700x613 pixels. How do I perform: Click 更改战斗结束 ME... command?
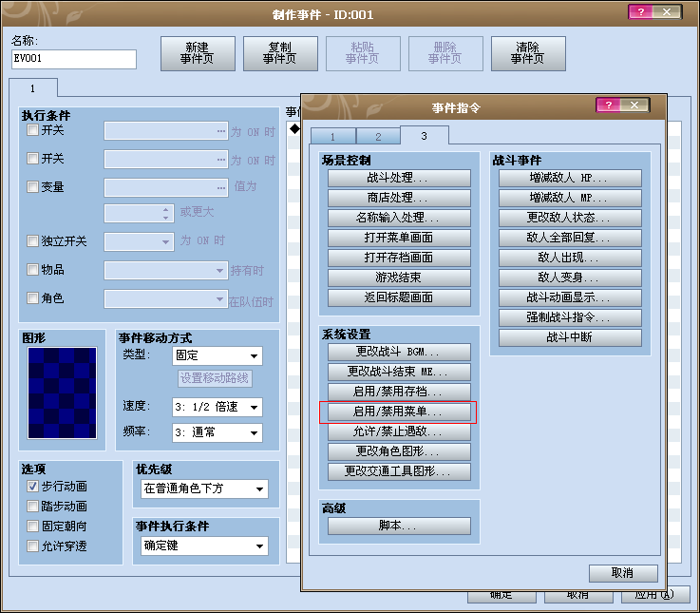[399, 372]
